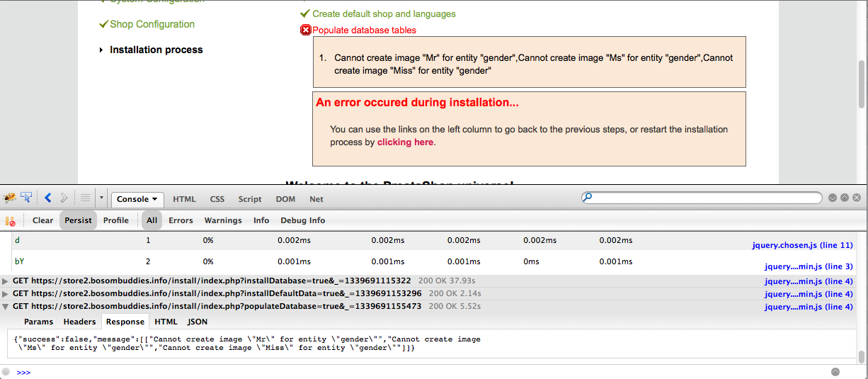Expand the installDefaultData GET request
The height and width of the screenshot is (379, 868).
[6, 294]
